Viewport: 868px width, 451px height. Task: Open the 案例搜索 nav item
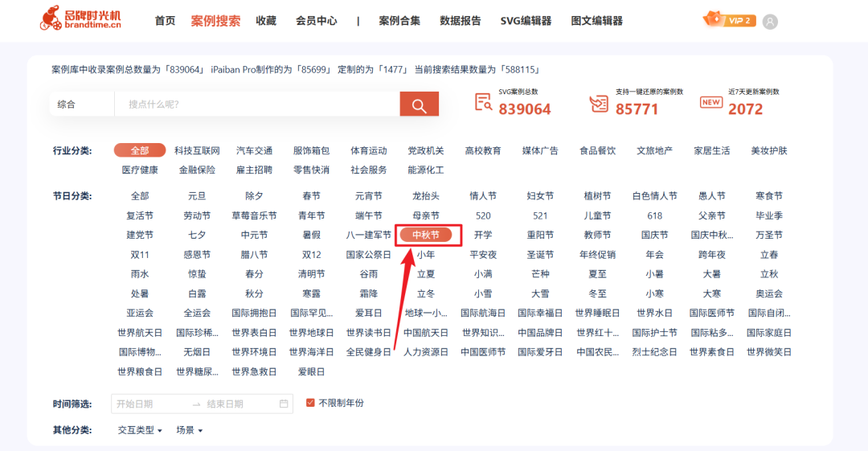tap(216, 21)
